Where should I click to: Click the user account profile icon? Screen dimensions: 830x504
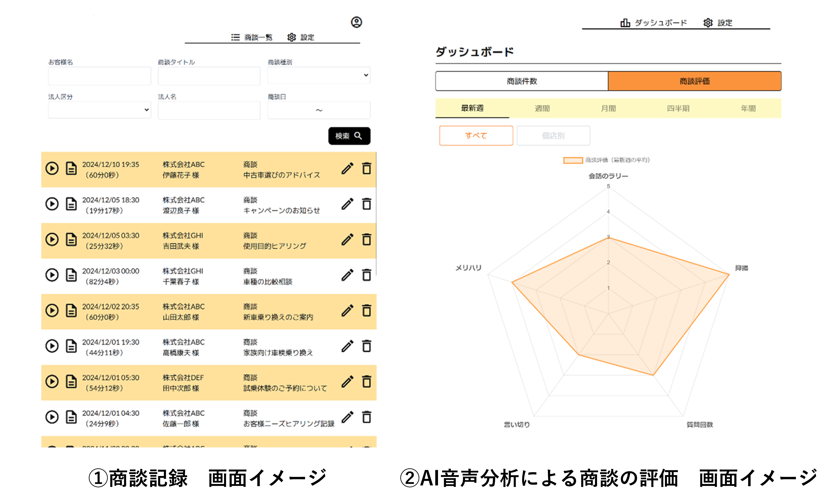pos(356,22)
